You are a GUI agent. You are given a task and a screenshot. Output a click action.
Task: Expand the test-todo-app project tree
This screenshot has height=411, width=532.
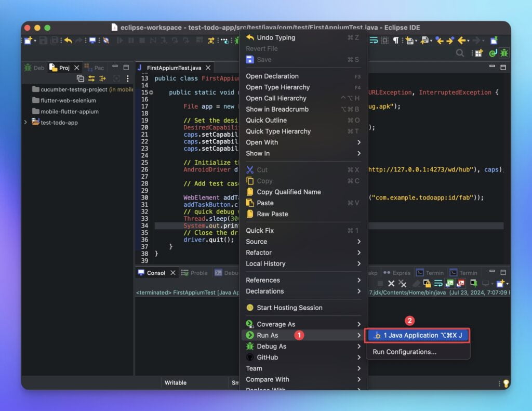point(25,122)
